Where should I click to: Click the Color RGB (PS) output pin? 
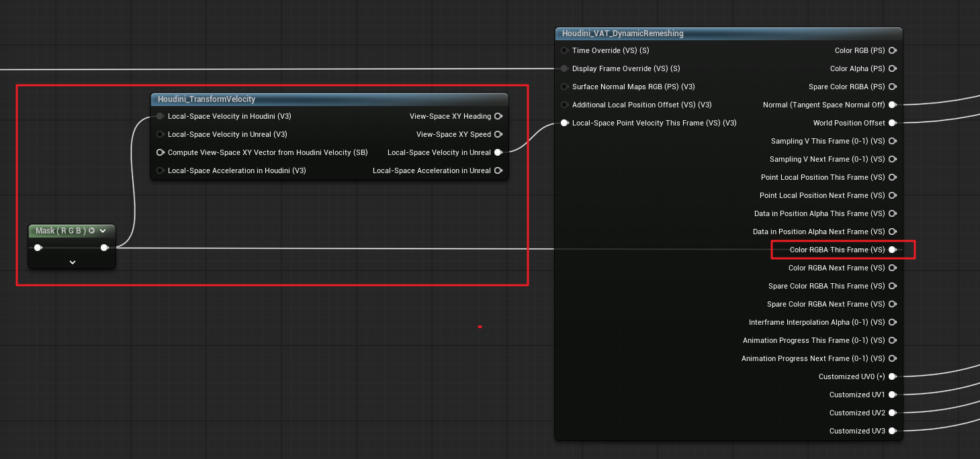[x=892, y=50]
